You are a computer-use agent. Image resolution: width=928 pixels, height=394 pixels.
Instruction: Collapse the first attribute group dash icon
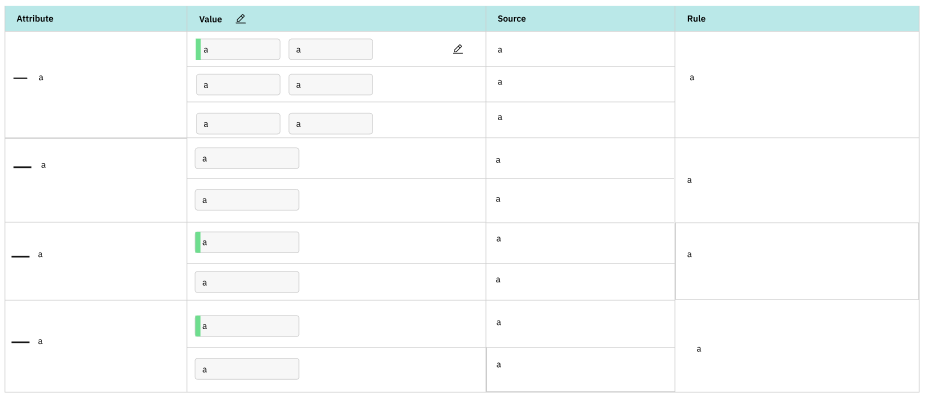pos(21,78)
